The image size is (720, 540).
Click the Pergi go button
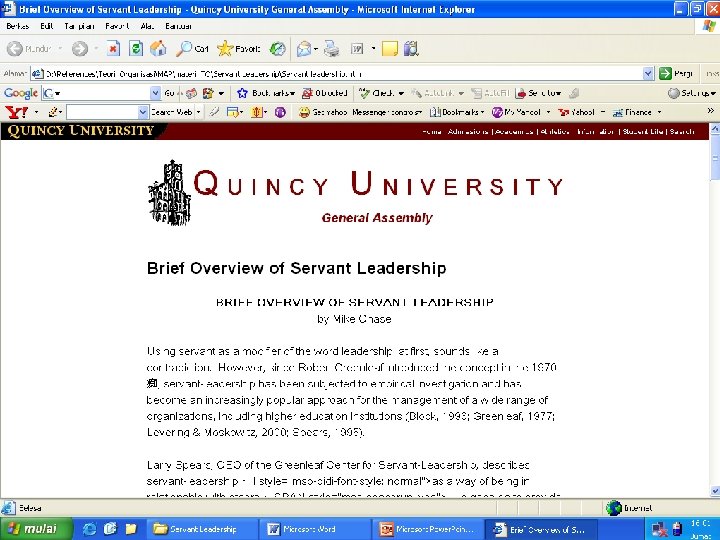click(x=676, y=73)
